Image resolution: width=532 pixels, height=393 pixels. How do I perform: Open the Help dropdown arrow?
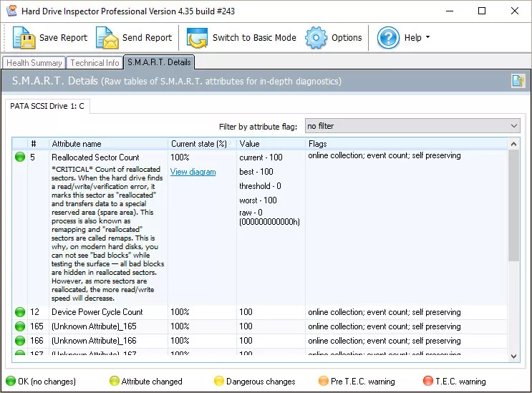click(427, 37)
